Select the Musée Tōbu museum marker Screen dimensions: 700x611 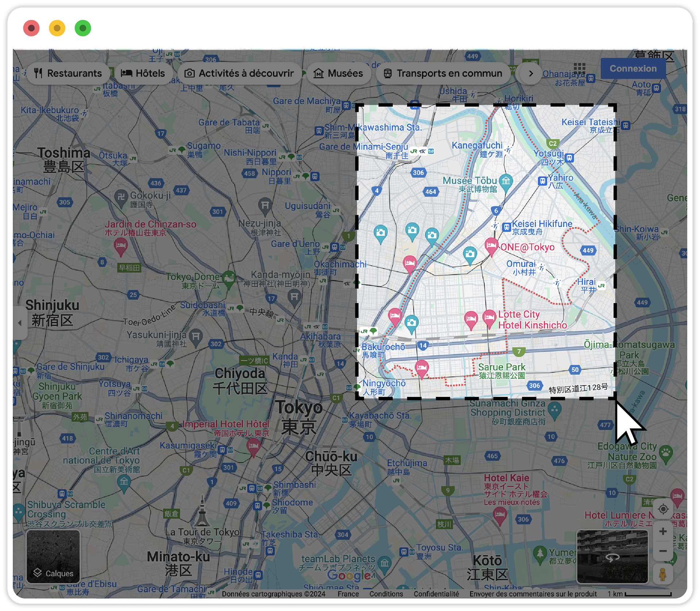click(x=506, y=182)
